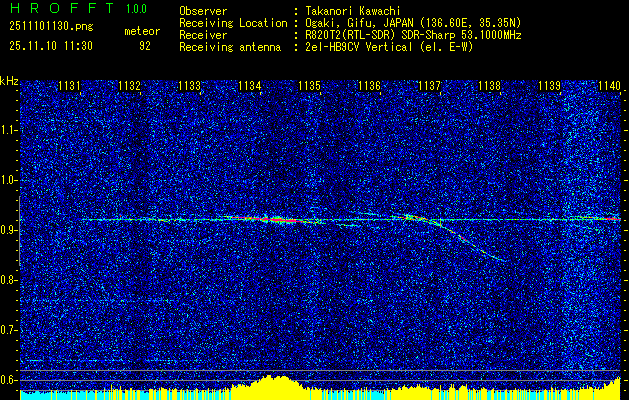The image size is (629, 400).
Task: Click the date stamp 25.11.10 11:30
Action: point(51,46)
